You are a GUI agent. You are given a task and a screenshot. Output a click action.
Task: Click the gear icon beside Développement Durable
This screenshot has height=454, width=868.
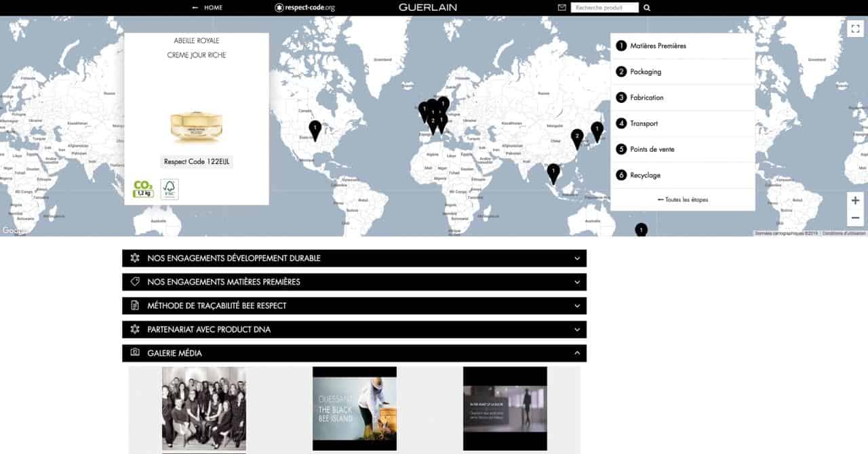[x=135, y=258]
